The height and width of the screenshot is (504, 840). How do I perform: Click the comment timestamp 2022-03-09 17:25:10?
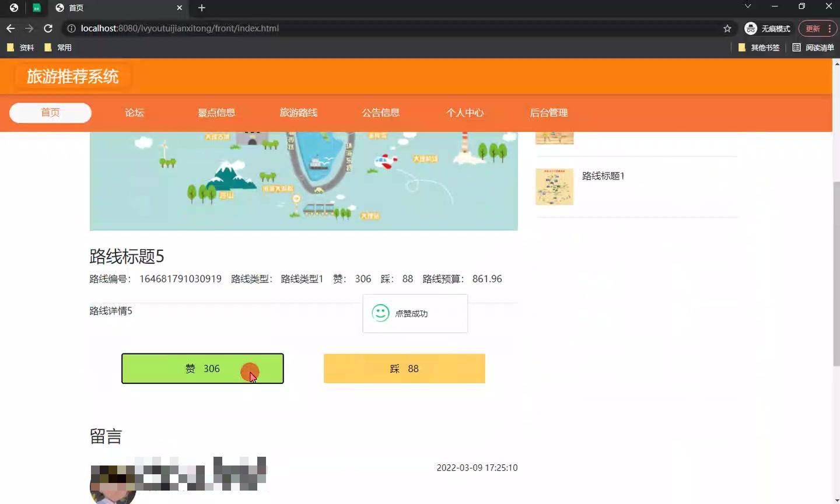pyautogui.click(x=477, y=468)
